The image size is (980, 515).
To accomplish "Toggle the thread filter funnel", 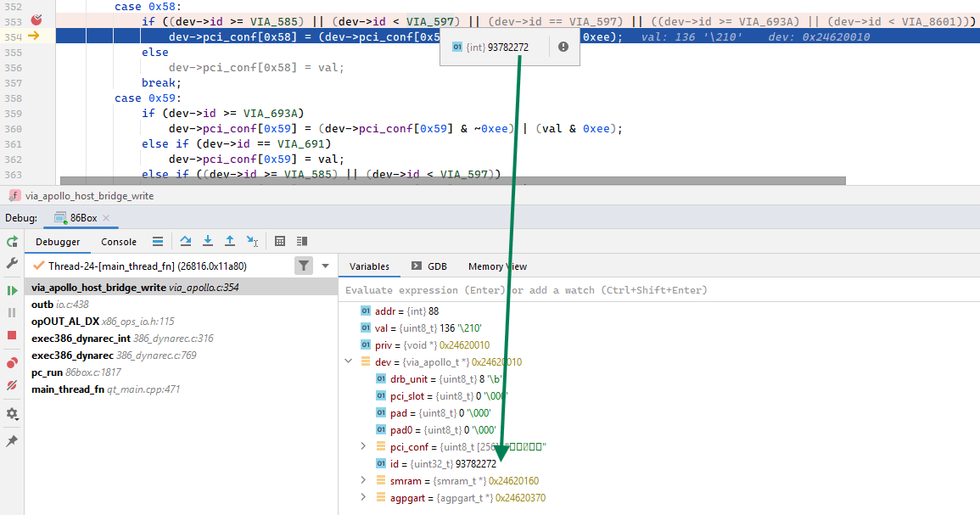I will (303, 266).
